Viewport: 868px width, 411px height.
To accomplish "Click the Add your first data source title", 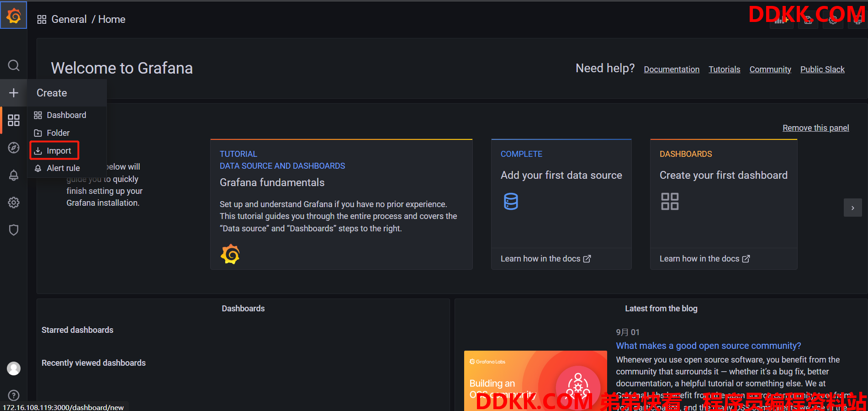I will 561,176.
